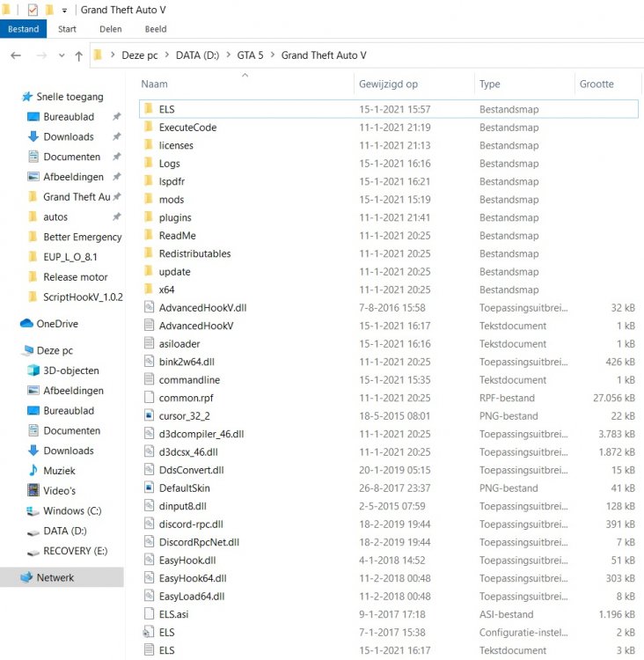This screenshot has width=644, height=660.
Task: Select the Deze pc computer icon
Action: pyautogui.click(x=28, y=350)
